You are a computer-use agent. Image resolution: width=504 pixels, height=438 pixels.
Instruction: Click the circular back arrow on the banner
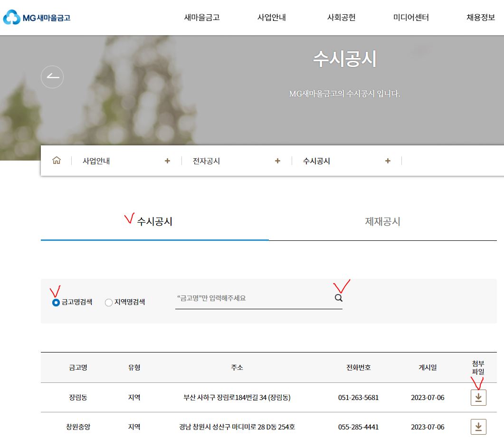[x=52, y=76]
